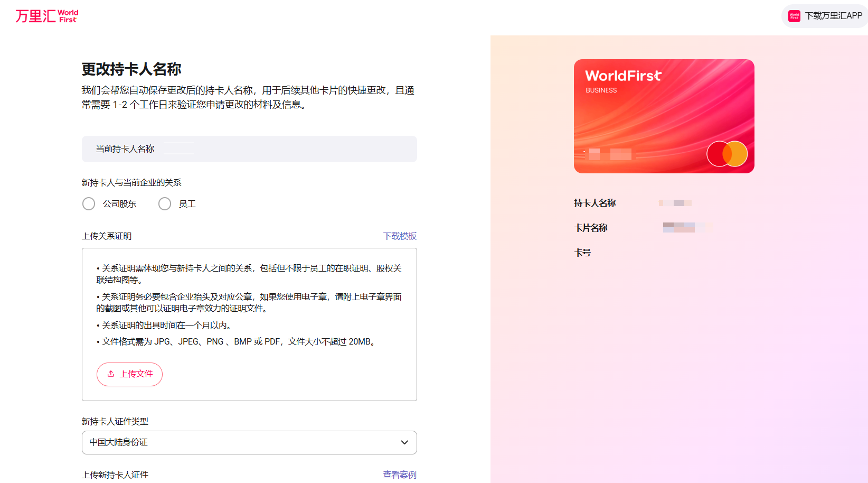The image size is (868, 483).
Task: Click the redacted 持卡人名称 value
Action: [675, 202]
